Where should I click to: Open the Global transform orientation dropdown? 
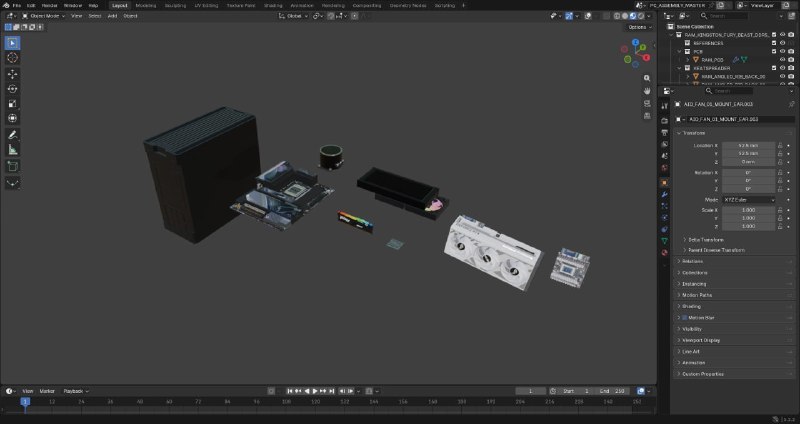pos(294,16)
